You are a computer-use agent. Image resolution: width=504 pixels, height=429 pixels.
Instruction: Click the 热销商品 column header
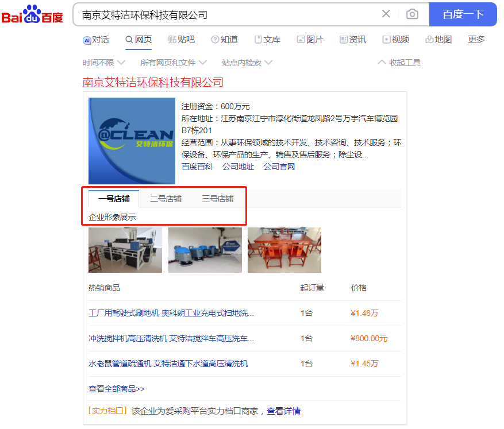104,288
